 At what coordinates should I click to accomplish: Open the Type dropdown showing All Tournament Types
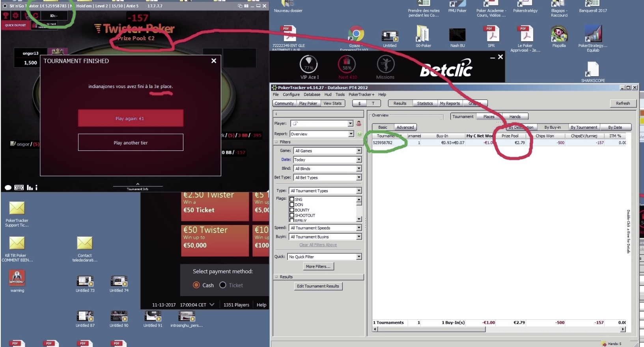tap(359, 191)
